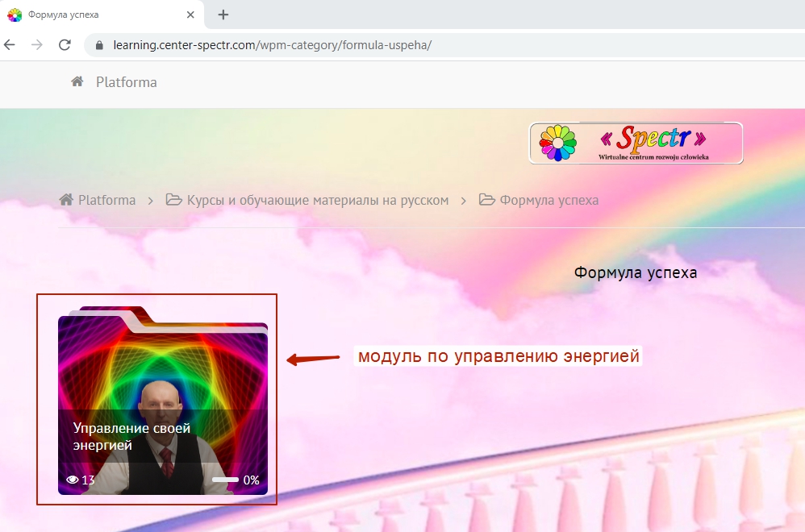Click the home icon in top navigation bar
805x532 pixels.
(77, 81)
